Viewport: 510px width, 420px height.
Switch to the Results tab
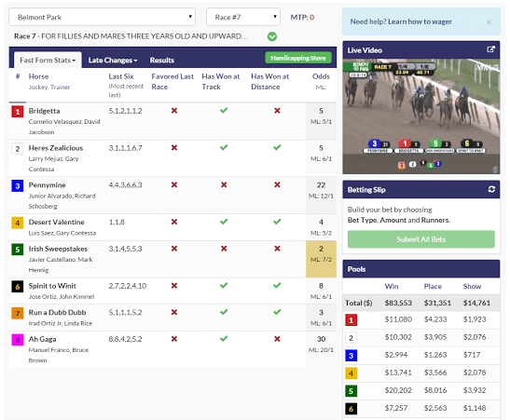click(x=162, y=61)
